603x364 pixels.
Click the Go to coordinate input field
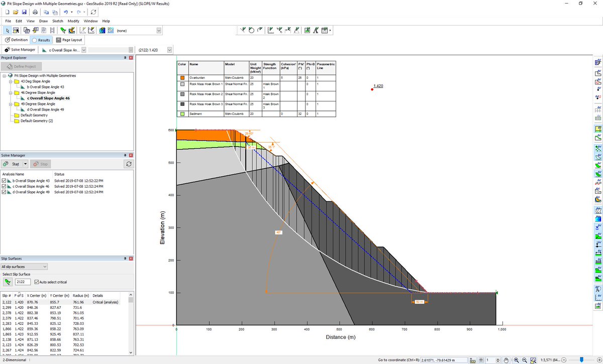(x=442, y=360)
